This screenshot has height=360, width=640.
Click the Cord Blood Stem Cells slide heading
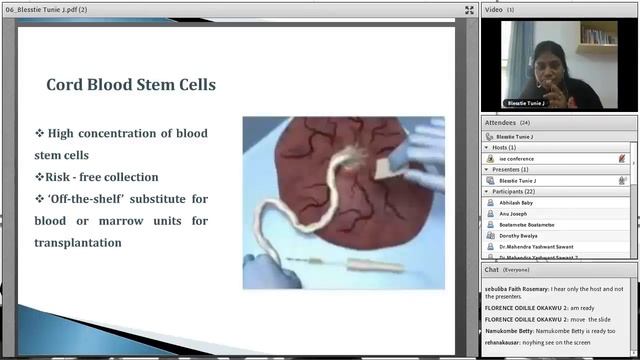click(131, 84)
